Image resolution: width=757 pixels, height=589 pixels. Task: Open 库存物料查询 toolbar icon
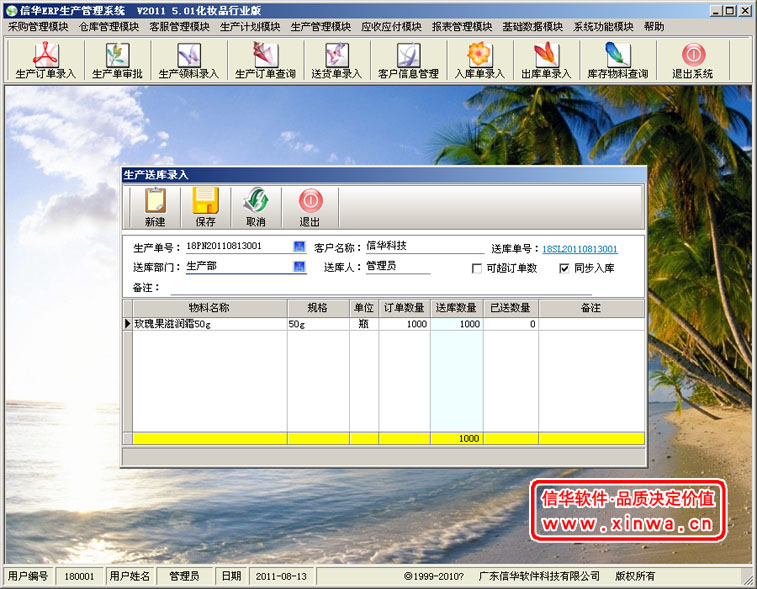617,60
